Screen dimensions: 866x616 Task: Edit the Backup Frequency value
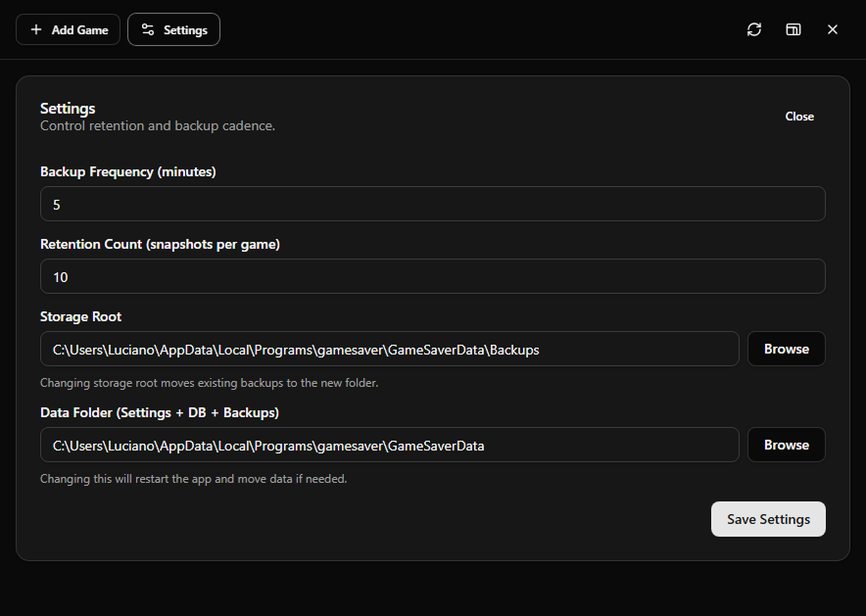pos(432,204)
